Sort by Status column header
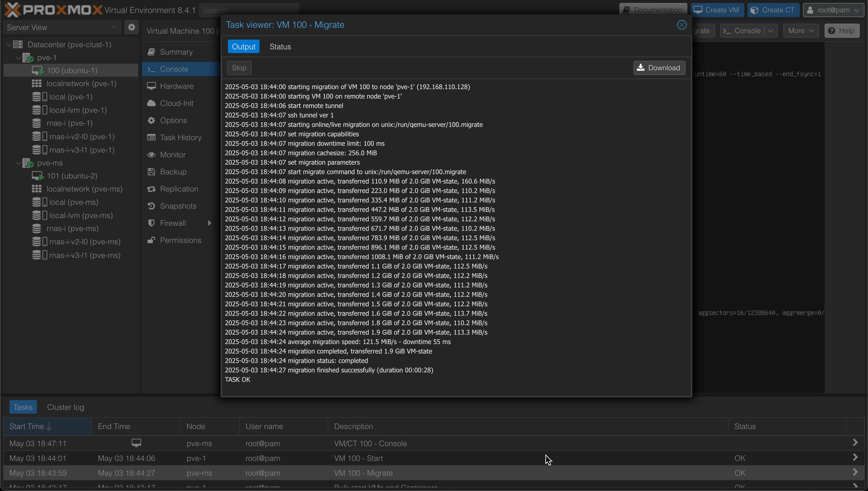The height and width of the screenshot is (491, 868). pyautogui.click(x=787, y=426)
